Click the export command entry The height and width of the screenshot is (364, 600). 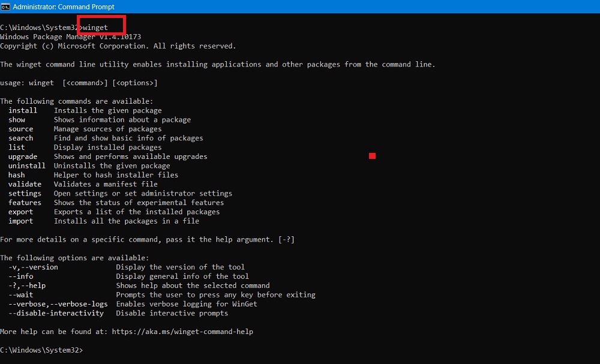(20, 212)
